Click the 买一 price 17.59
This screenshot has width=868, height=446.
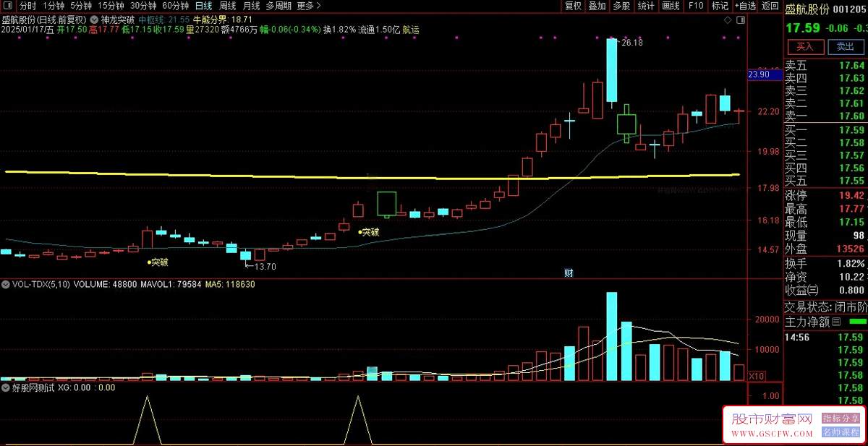(x=851, y=130)
